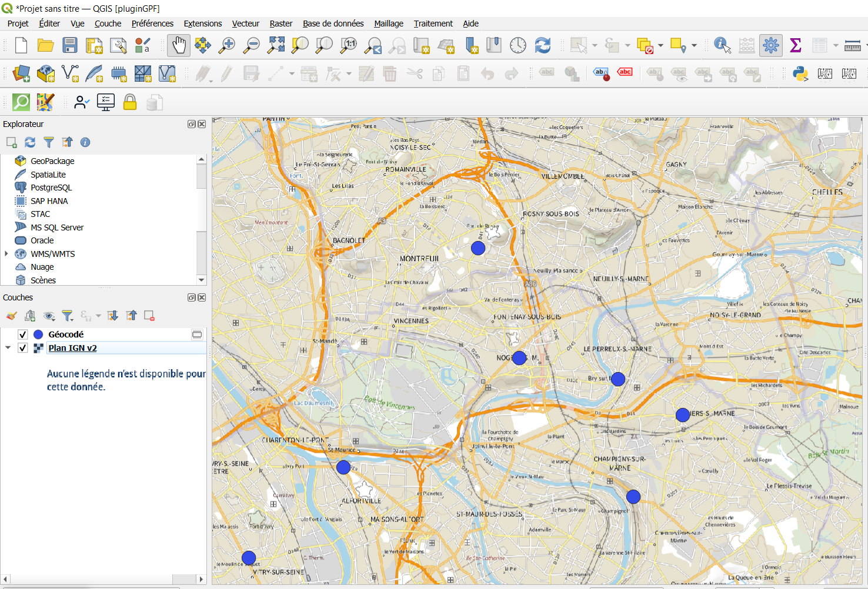
Task: Open the Processing Toolbox gear icon
Action: click(770, 45)
